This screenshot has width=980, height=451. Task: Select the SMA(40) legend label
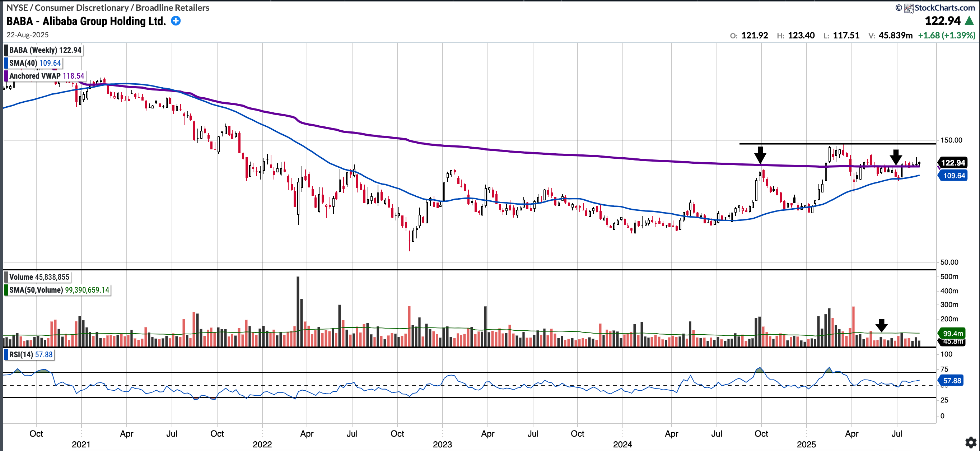point(23,63)
